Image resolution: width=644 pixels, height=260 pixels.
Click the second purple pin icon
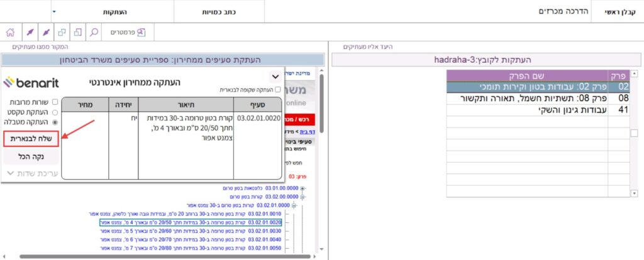coord(45,32)
